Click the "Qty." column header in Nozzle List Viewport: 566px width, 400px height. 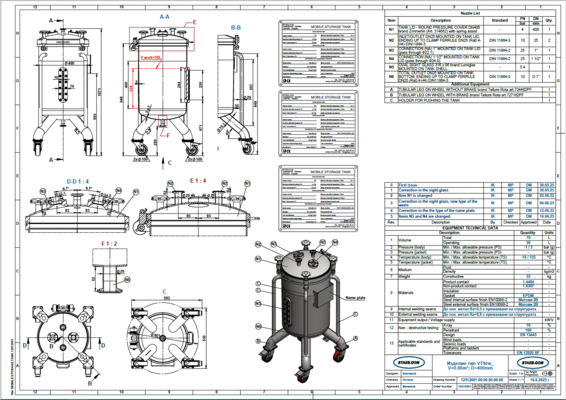(549, 20)
